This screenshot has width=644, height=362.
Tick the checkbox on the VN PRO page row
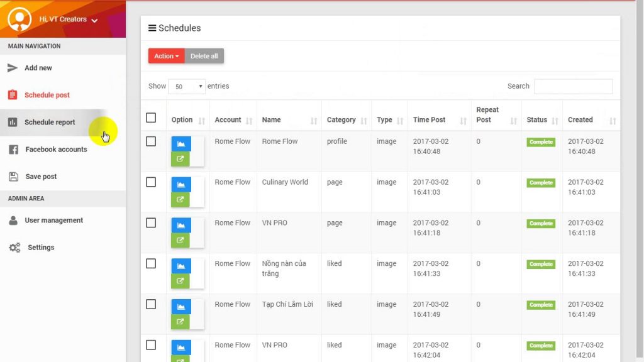click(151, 222)
